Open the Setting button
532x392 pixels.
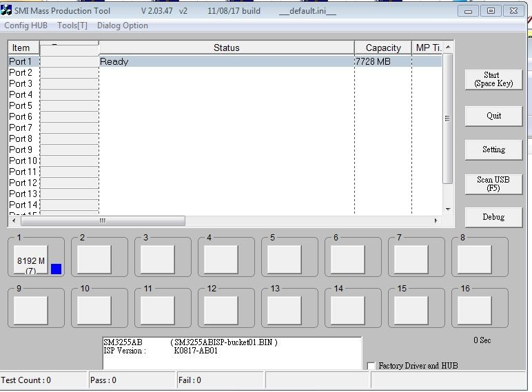(493, 149)
